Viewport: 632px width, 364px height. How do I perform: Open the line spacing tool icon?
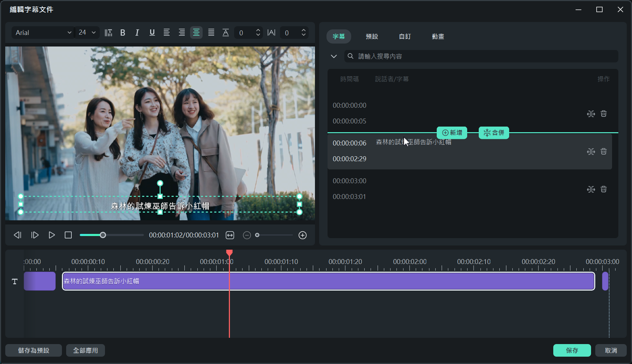[108, 33]
